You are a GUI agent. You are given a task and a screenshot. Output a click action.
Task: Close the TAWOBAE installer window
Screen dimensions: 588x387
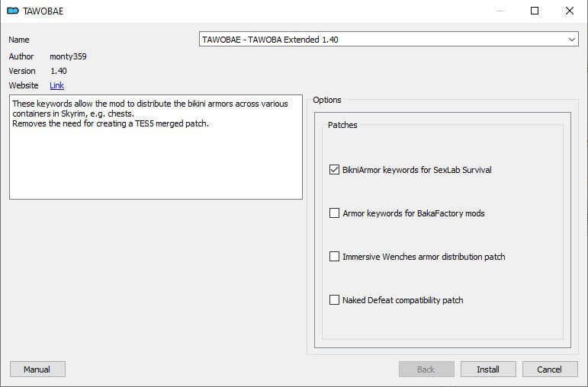click(570, 11)
